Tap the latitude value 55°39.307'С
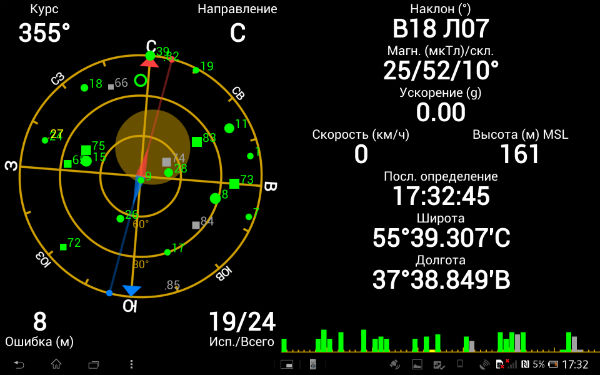This screenshot has width=600, height=375. point(441,238)
